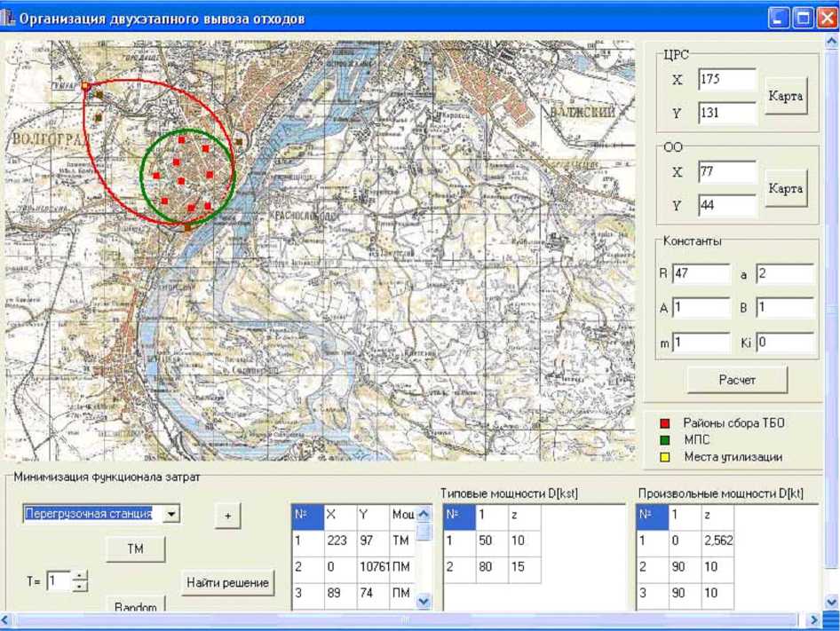Open the Перегрузочная станция dropdown
This screenshot has height=631, width=840.
point(171,514)
